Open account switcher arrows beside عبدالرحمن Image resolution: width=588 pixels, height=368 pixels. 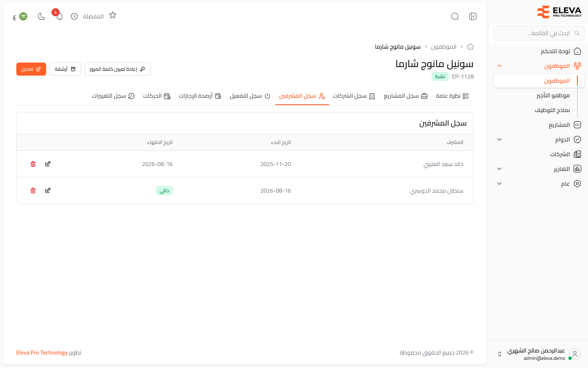tap(499, 354)
